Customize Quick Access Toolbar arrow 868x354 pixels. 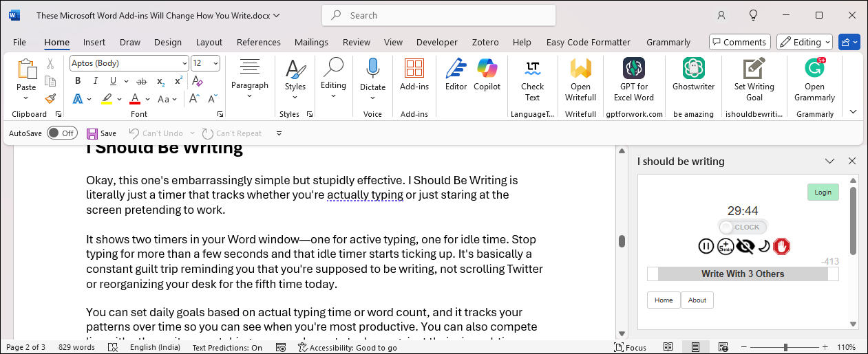click(279, 133)
